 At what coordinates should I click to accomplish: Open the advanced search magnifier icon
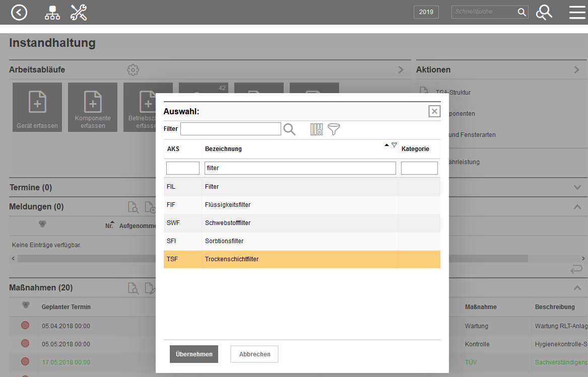click(544, 13)
